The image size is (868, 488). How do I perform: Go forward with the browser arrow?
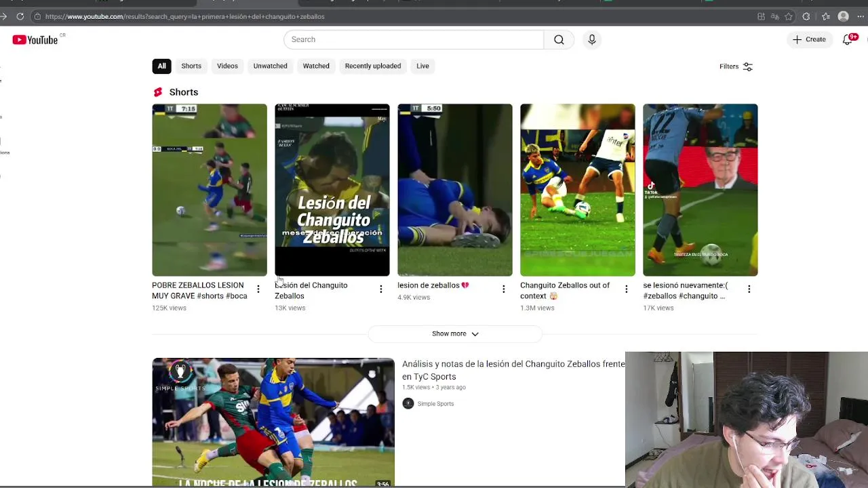(x=3, y=16)
